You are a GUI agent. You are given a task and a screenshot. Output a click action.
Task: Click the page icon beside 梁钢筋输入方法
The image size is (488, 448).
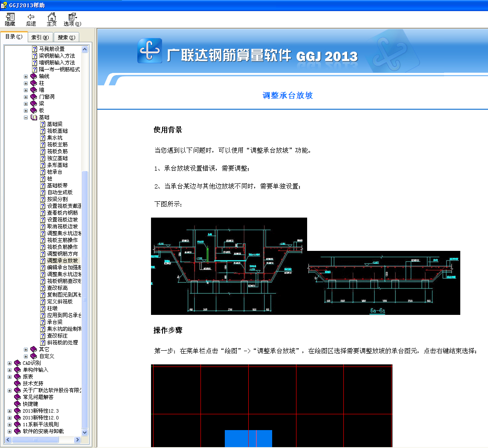(x=35, y=56)
